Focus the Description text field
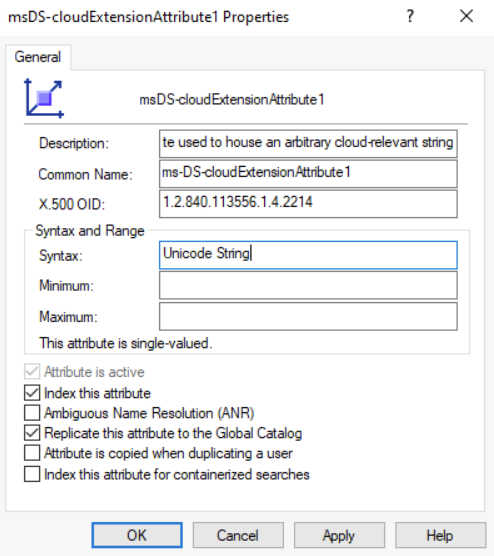 [x=308, y=144]
